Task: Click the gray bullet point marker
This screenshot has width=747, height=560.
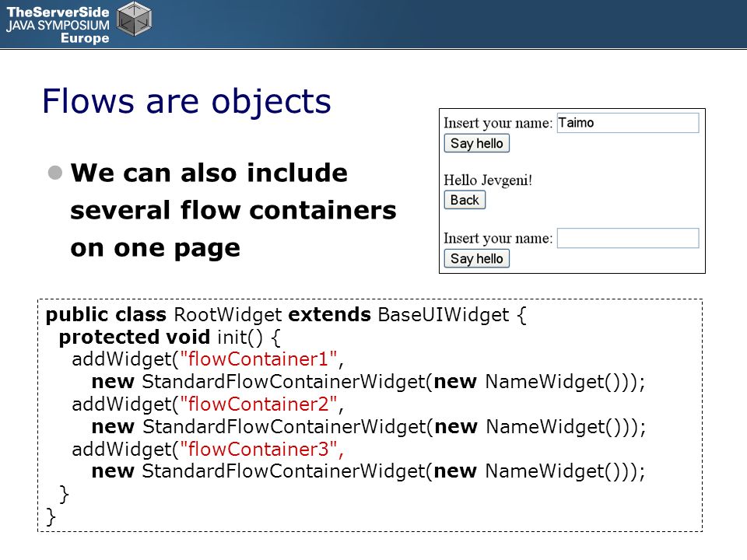Action: [x=55, y=173]
